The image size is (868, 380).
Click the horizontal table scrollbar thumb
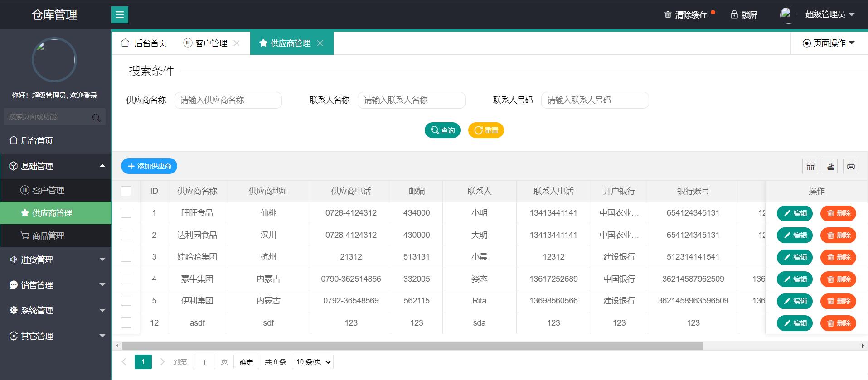[x=412, y=346]
